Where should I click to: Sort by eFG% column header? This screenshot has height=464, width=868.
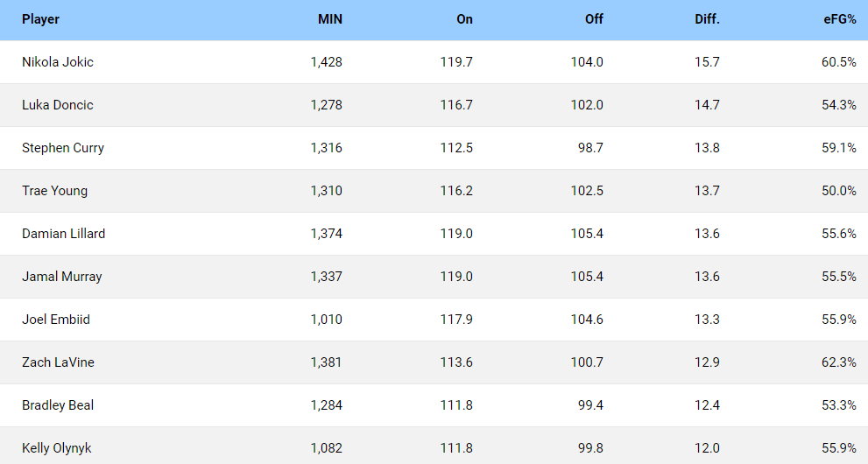840,19
